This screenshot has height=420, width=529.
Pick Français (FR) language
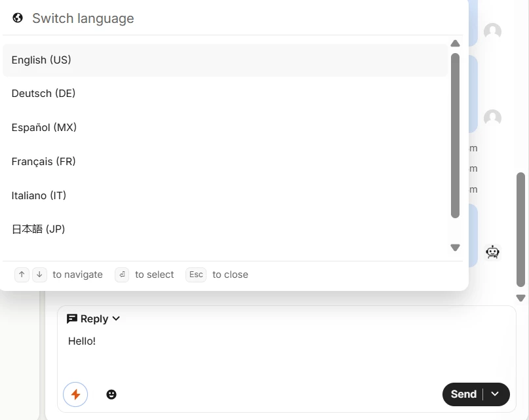(x=225, y=162)
